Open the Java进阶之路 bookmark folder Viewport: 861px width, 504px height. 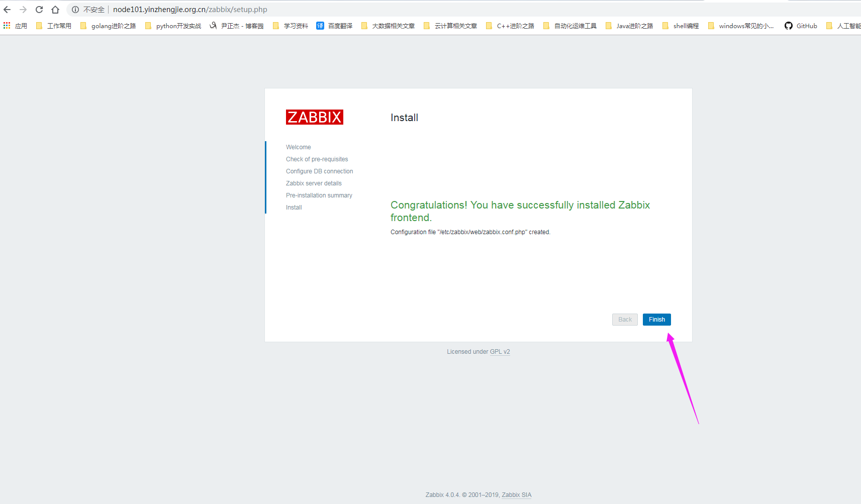pyautogui.click(x=630, y=26)
